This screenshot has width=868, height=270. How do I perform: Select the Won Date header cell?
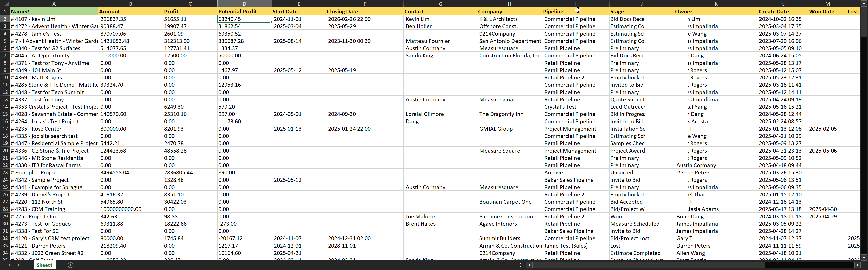pos(828,11)
